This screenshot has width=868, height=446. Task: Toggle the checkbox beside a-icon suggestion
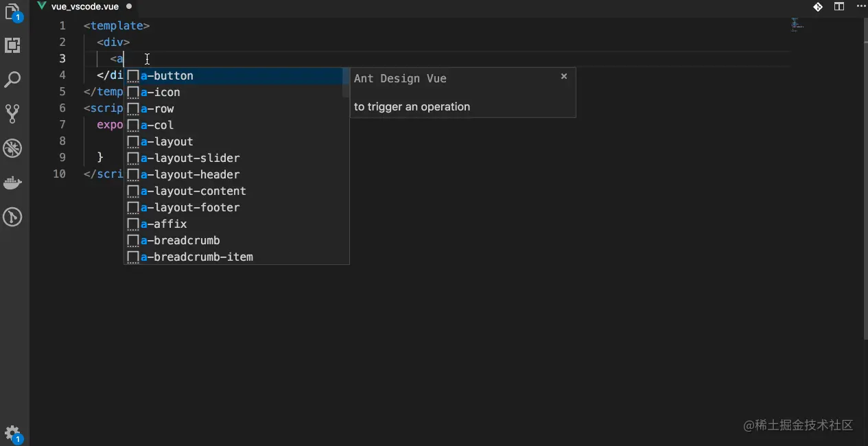click(132, 92)
